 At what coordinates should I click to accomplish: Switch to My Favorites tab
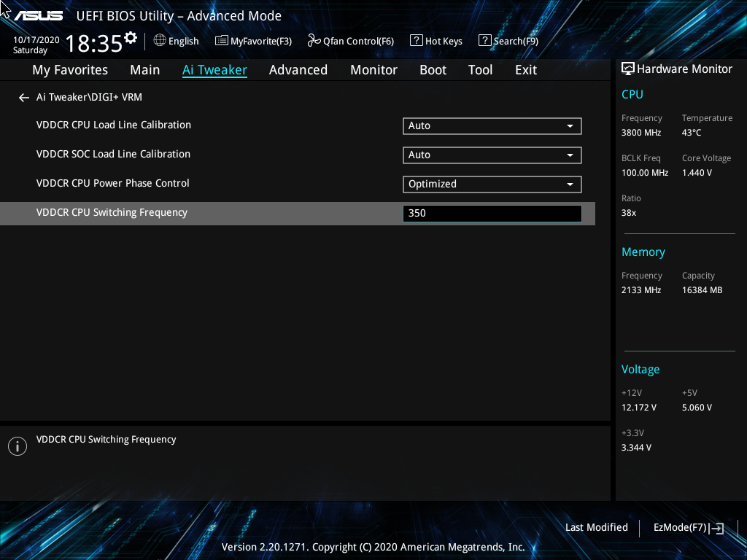(70, 70)
